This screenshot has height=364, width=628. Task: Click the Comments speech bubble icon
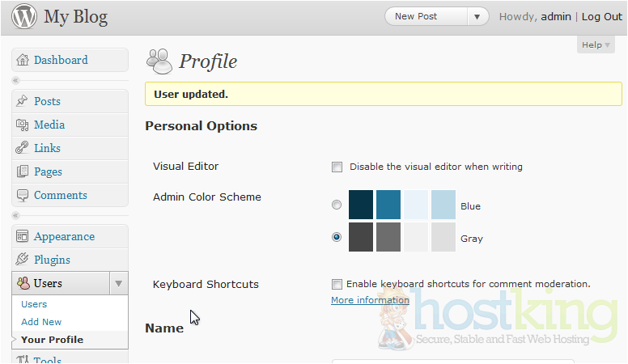(22, 196)
